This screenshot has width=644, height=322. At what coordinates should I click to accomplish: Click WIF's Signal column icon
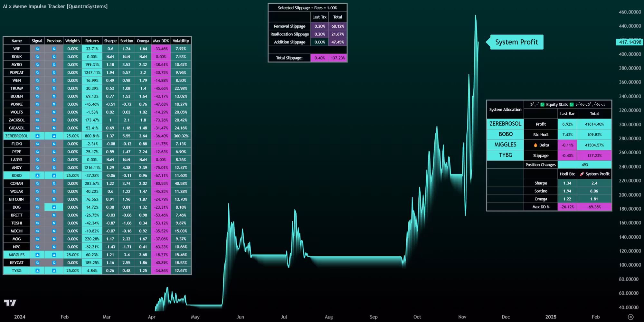click(x=37, y=49)
